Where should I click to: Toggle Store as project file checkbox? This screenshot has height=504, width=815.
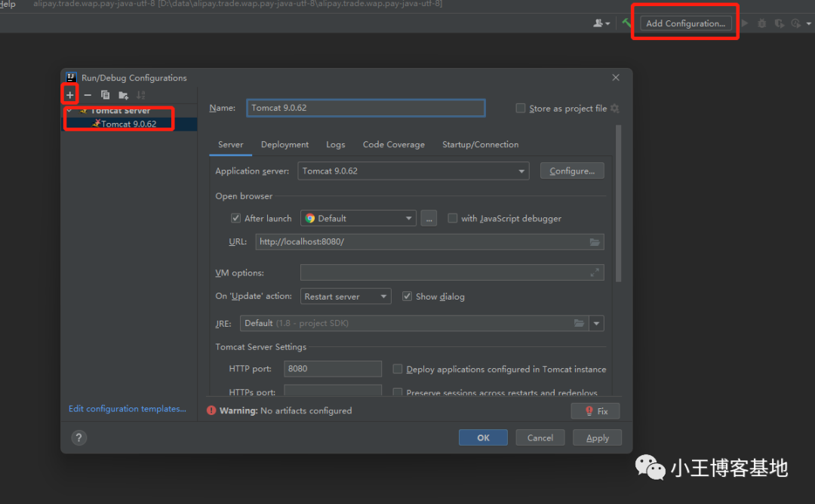(521, 108)
